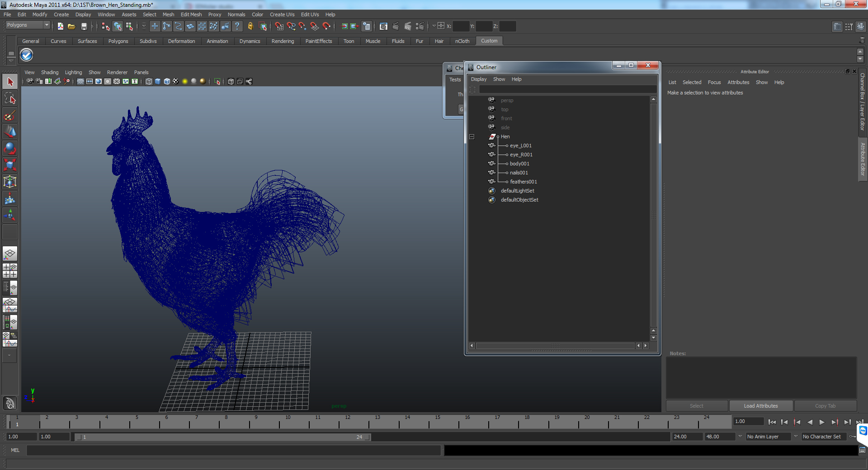Image resolution: width=868 pixels, height=470 pixels.
Task: Enable use all lights yellow sphere
Action: coord(185,81)
